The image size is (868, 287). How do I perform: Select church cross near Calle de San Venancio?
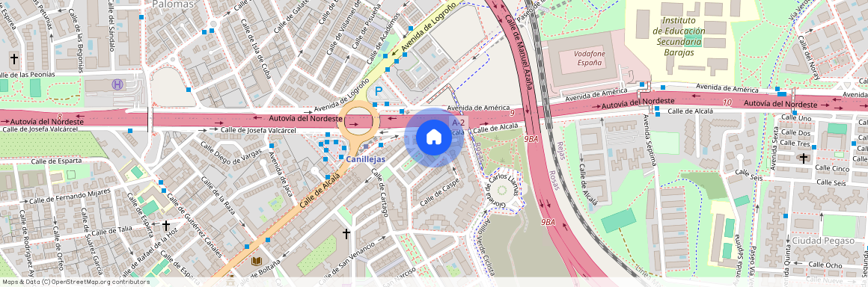[346, 234]
